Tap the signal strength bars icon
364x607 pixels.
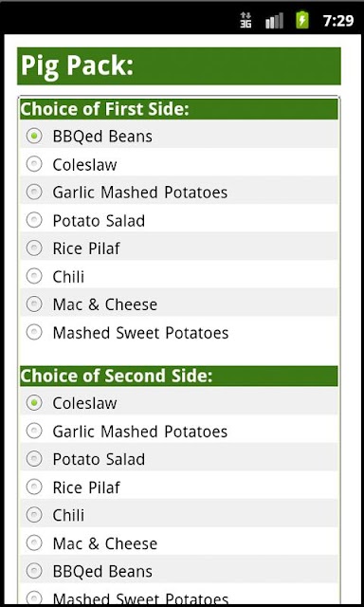coord(274,21)
